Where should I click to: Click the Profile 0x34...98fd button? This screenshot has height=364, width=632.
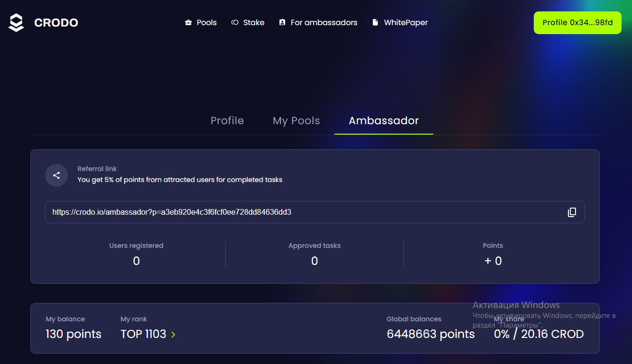click(577, 23)
